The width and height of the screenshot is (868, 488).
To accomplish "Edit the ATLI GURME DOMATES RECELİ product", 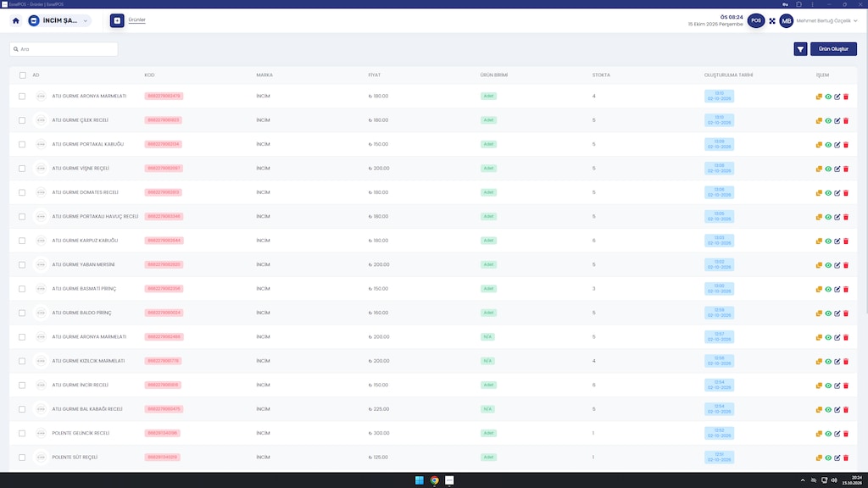I will (x=837, y=193).
